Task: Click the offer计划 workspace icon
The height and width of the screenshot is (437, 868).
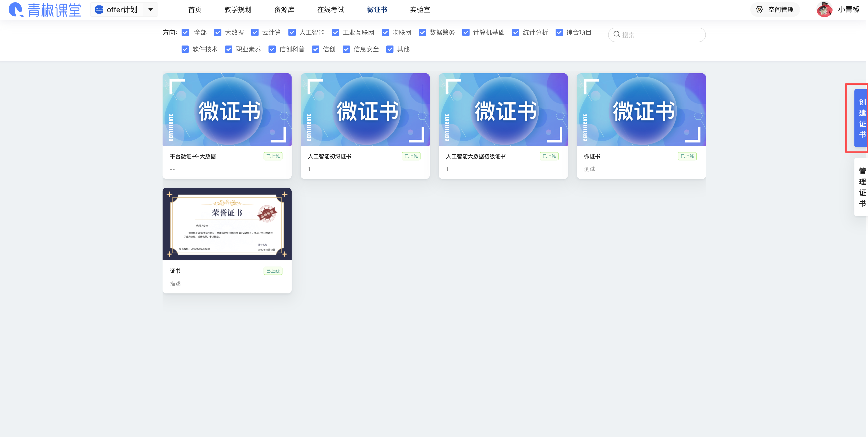Action: pyautogui.click(x=99, y=10)
